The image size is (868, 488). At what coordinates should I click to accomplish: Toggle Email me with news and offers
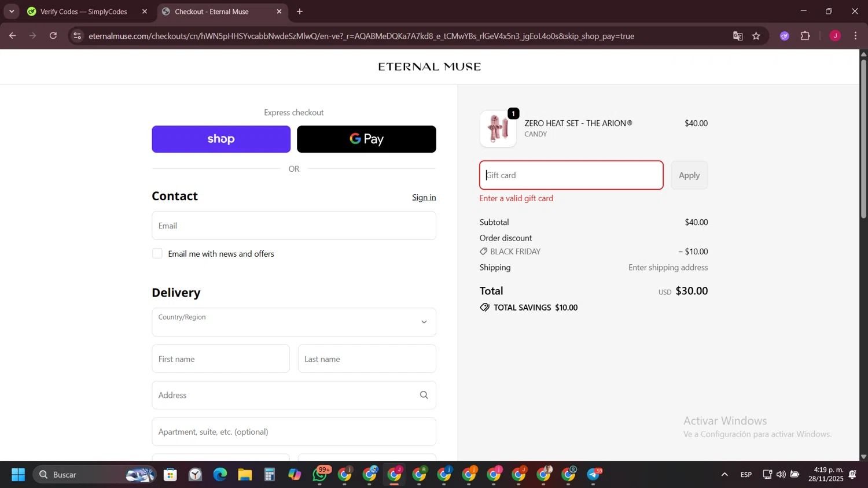pyautogui.click(x=157, y=253)
